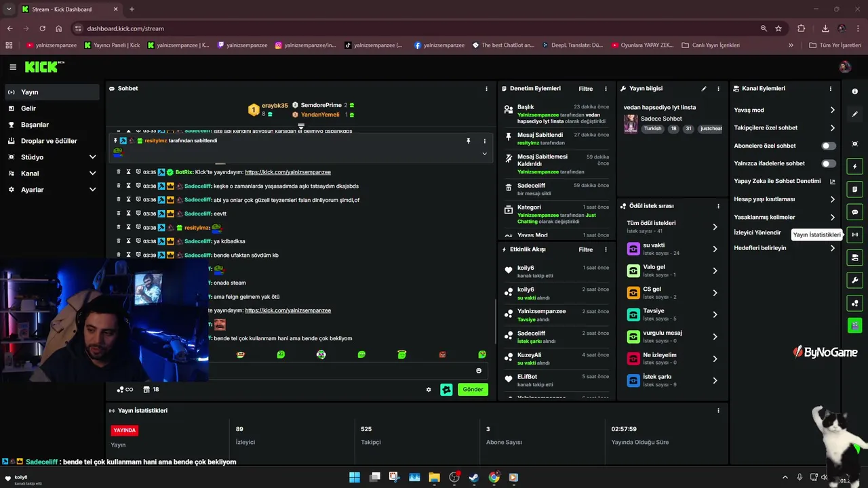The width and height of the screenshot is (868, 488).
Task: Open su vakti reward requests
Action: coord(672,249)
